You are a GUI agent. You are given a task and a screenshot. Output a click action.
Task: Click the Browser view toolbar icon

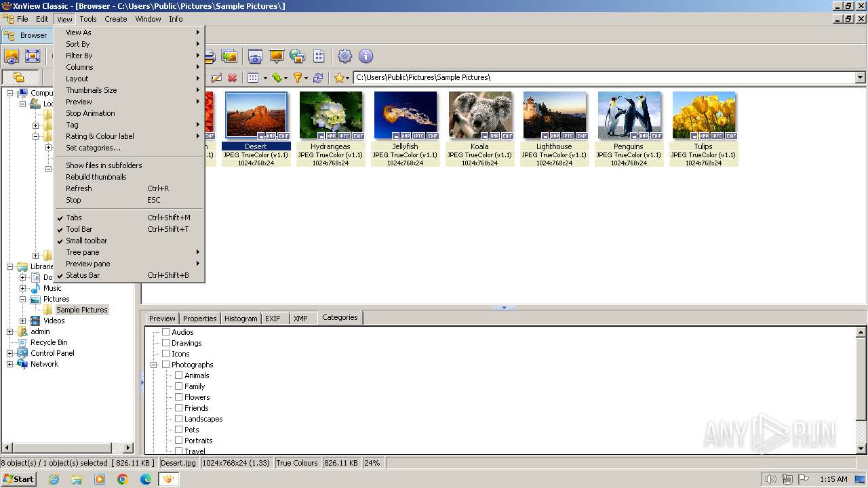coord(12,56)
